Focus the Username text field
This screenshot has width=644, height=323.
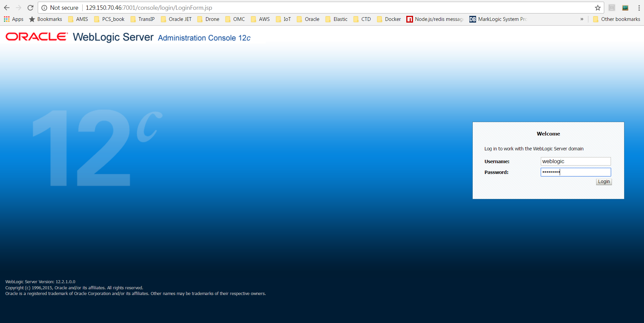(576, 161)
